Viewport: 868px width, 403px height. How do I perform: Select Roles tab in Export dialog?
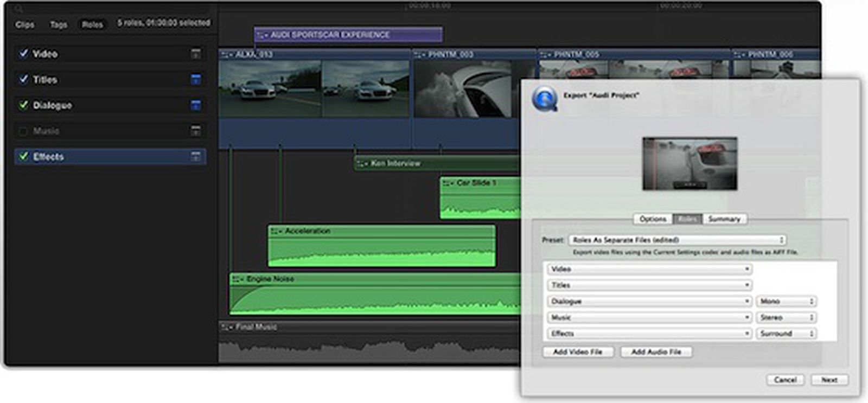687,219
